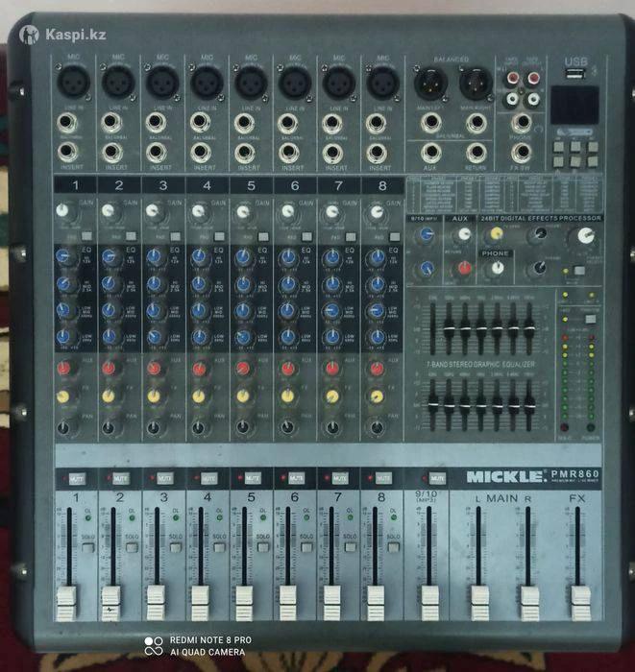Viewport: 635px width, 672px height.
Task: Select the leftmost slider of the upper graphic EQ row
Action: click(x=432, y=329)
